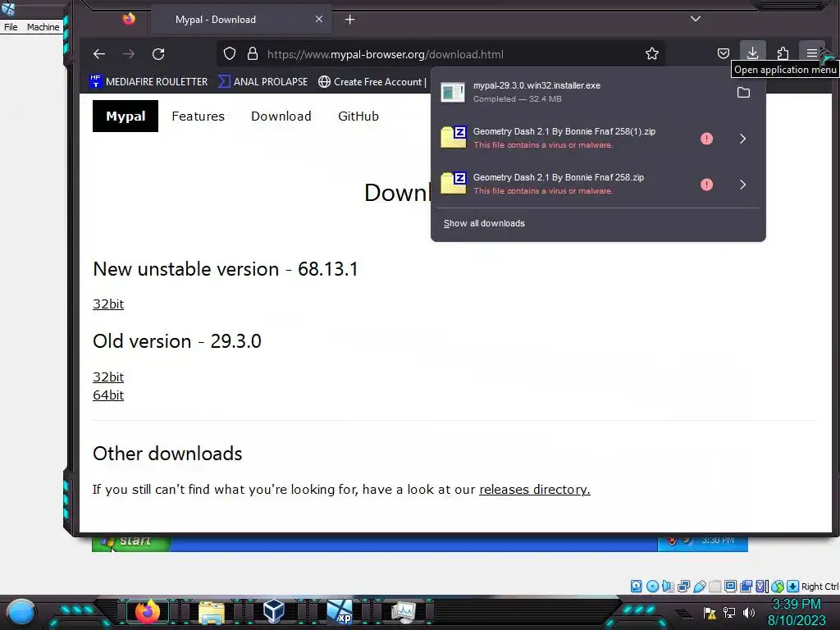Open VirtualBox Manager taskbar icon
The width and height of the screenshot is (840, 630).
(274, 611)
